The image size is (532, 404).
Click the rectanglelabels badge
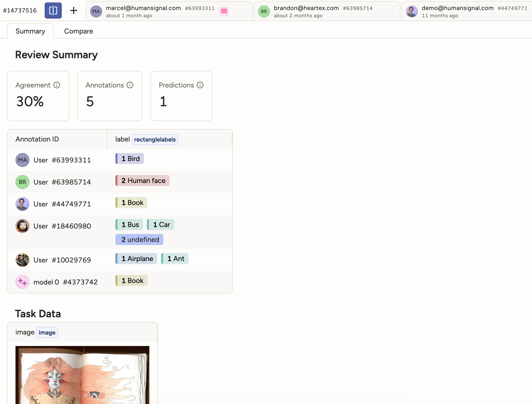pos(155,139)
